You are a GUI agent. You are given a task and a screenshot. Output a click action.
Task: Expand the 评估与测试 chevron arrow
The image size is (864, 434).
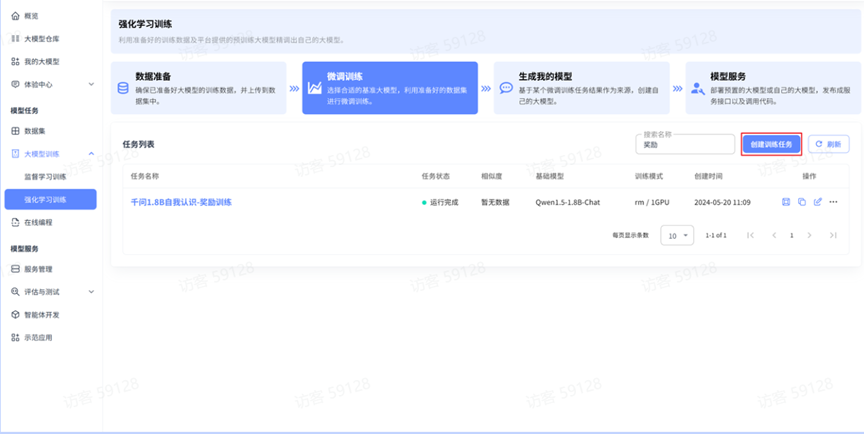[91, 292]
